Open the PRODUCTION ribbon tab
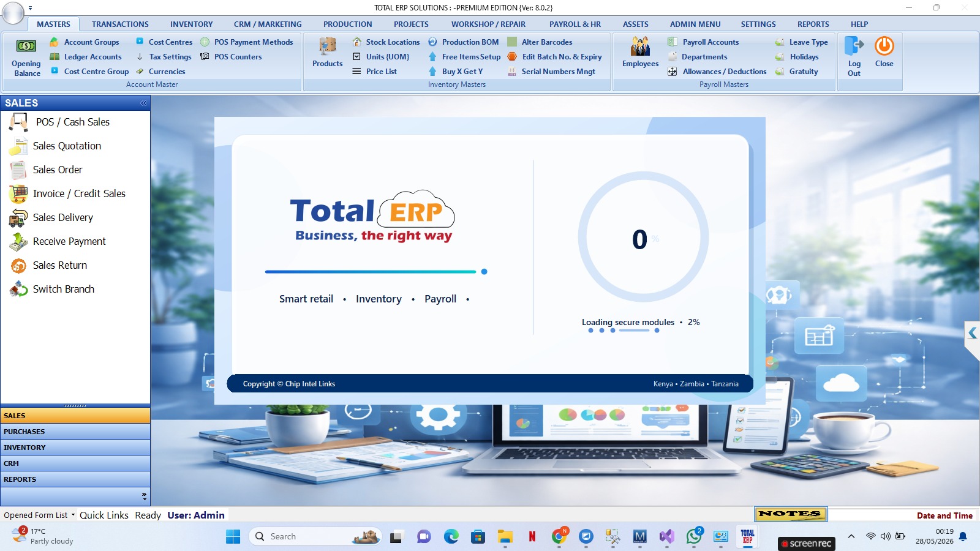This screenshot has height=551, width=980. pos(348,24)
